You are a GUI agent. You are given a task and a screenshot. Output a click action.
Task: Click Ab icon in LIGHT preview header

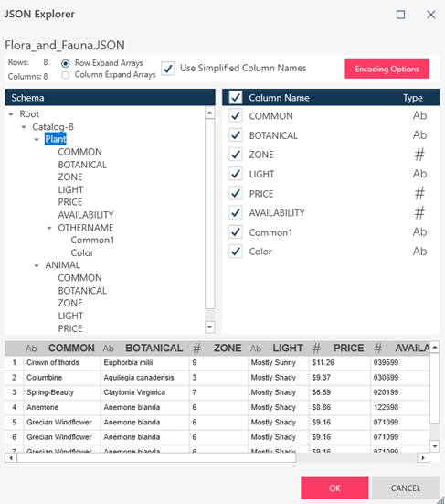256,349
